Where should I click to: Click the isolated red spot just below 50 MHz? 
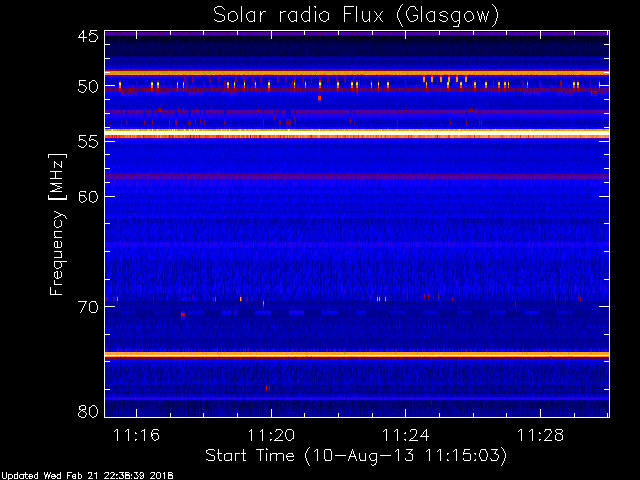[x=319, y=98]
